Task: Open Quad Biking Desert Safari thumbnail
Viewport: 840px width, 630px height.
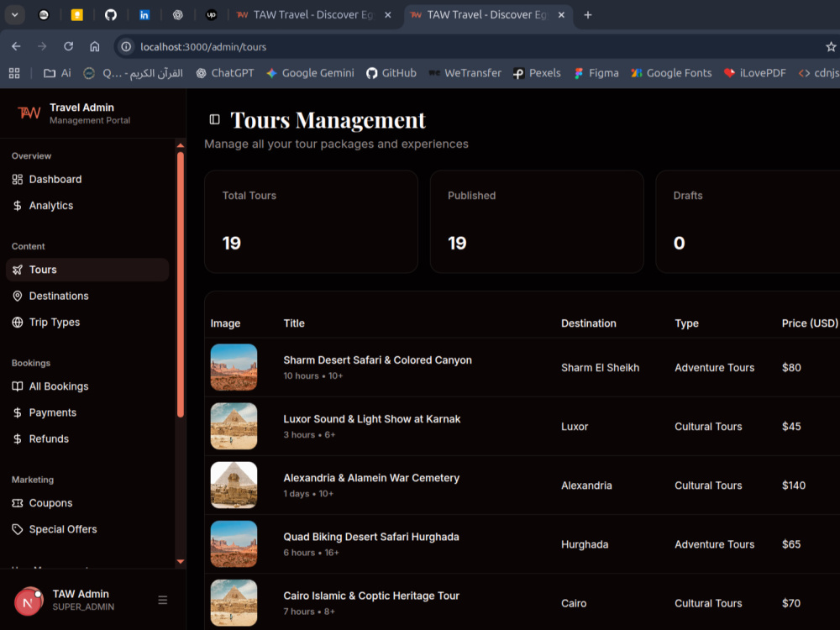Action: [234, 543]
